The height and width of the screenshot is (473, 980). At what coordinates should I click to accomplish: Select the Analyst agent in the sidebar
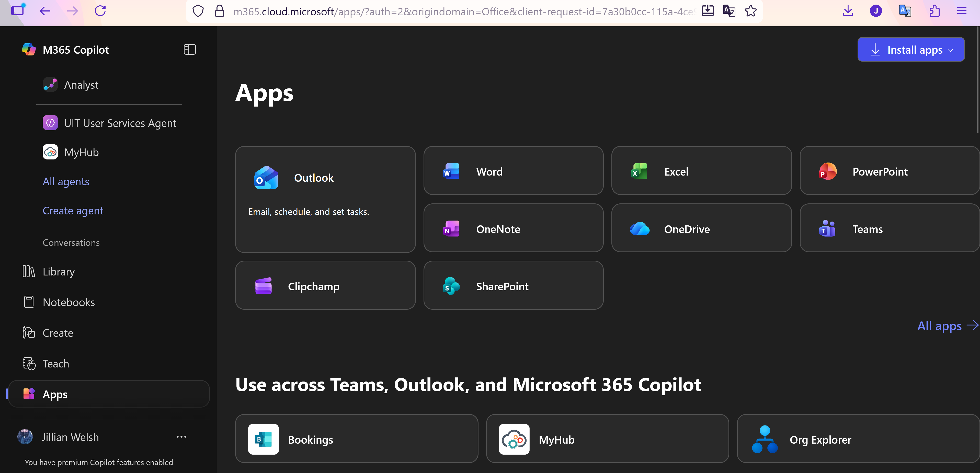[x=81, y=84]
